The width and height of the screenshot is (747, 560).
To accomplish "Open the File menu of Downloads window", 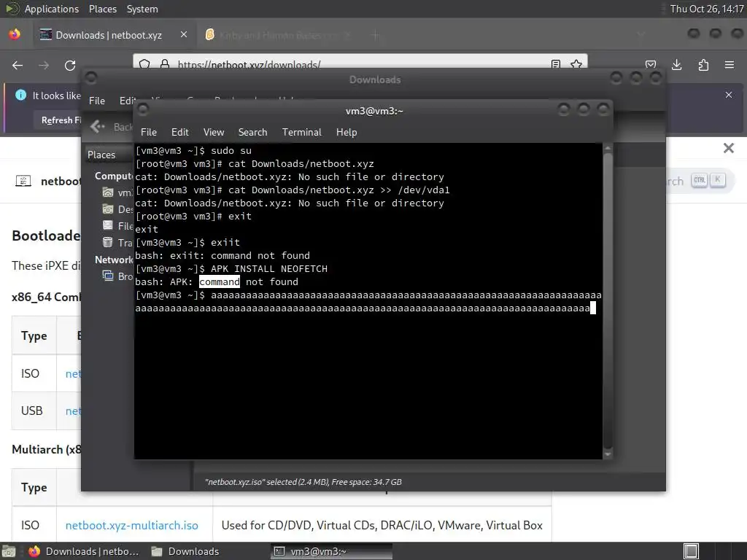I will point(97,101).
